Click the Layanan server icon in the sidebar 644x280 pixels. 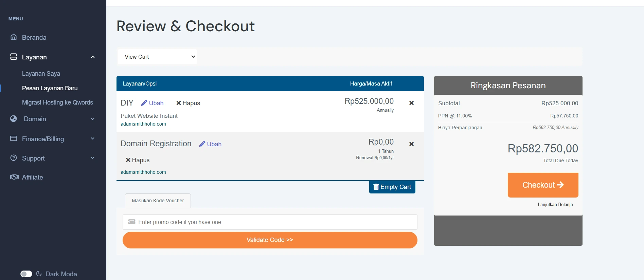14,57
